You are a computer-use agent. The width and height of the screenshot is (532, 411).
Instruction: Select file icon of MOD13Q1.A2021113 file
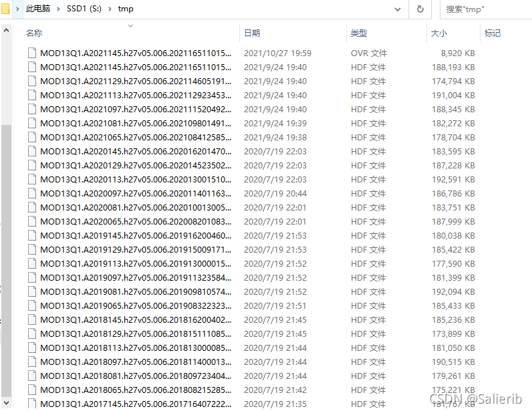(x=32, y=96)
